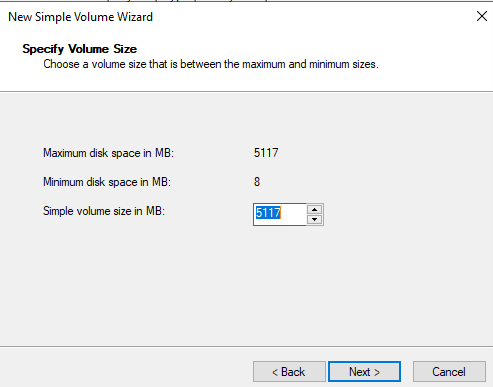Image resolution: width=493 pixels, height=387 pixels.
Task: Return using the < Back button
Action: 289,372
